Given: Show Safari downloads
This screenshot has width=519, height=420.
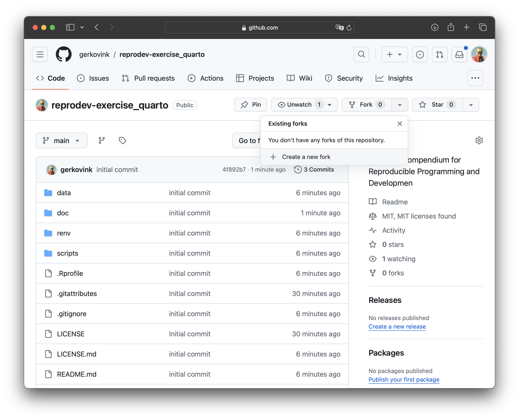Looking at the screenshot, I should 435,27.
